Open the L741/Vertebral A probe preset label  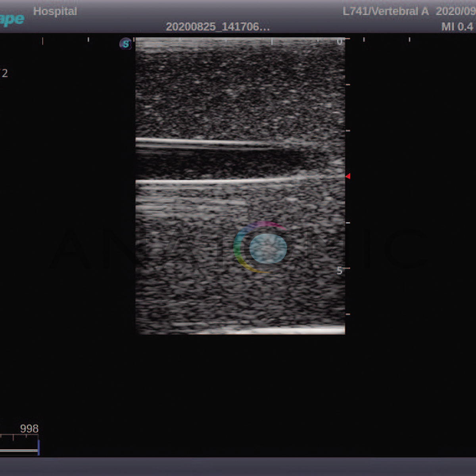coord(386,12)
